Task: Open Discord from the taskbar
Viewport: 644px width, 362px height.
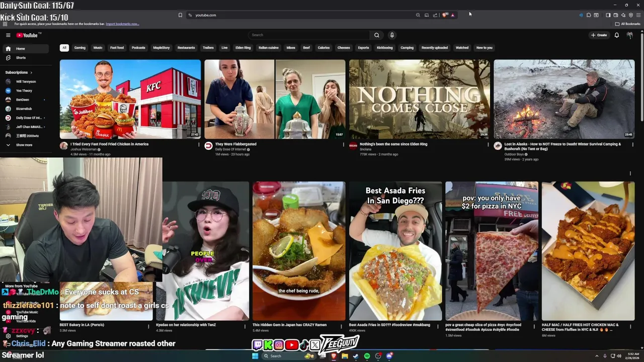Action: [389, 356]
